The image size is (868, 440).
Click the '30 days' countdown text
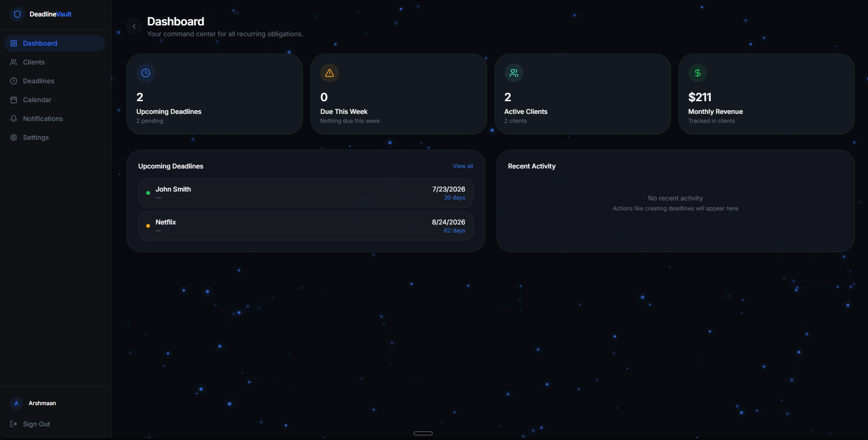coord(455,198)
